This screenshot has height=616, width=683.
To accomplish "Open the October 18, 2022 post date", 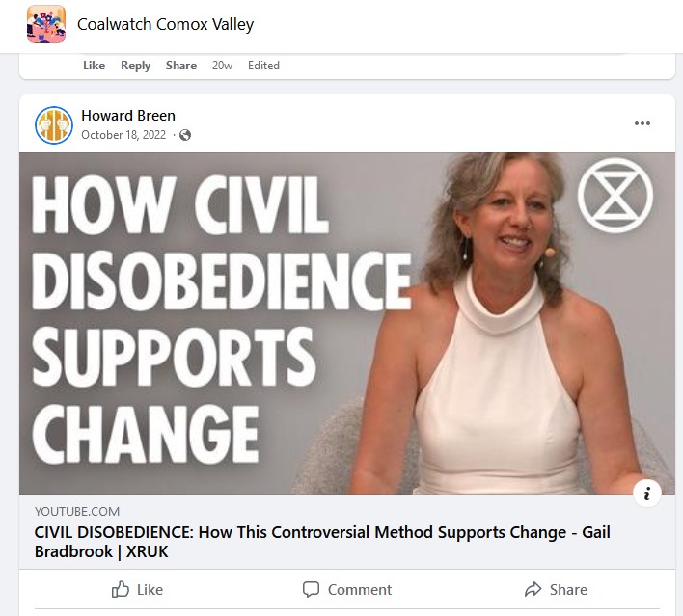I will tap(123, 135).
